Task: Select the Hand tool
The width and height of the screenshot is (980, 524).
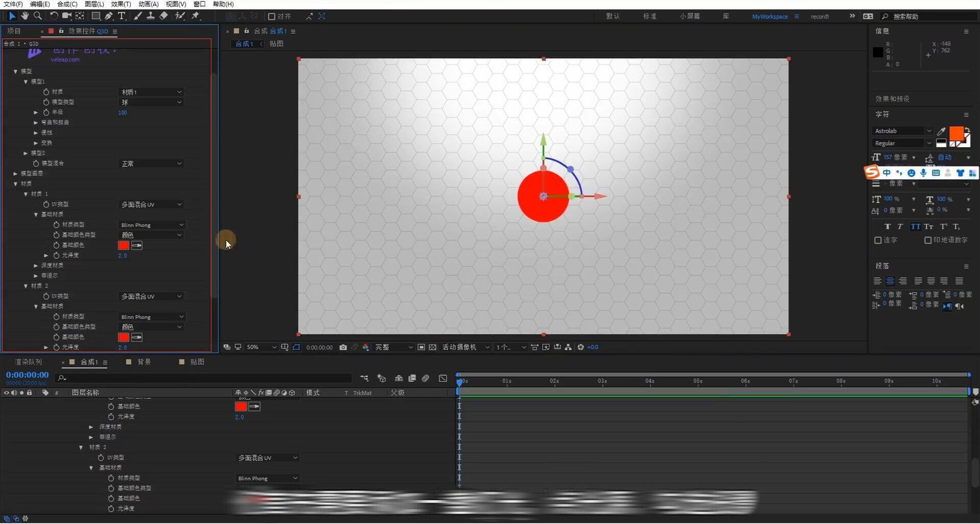Action: (x=25, y=16)
